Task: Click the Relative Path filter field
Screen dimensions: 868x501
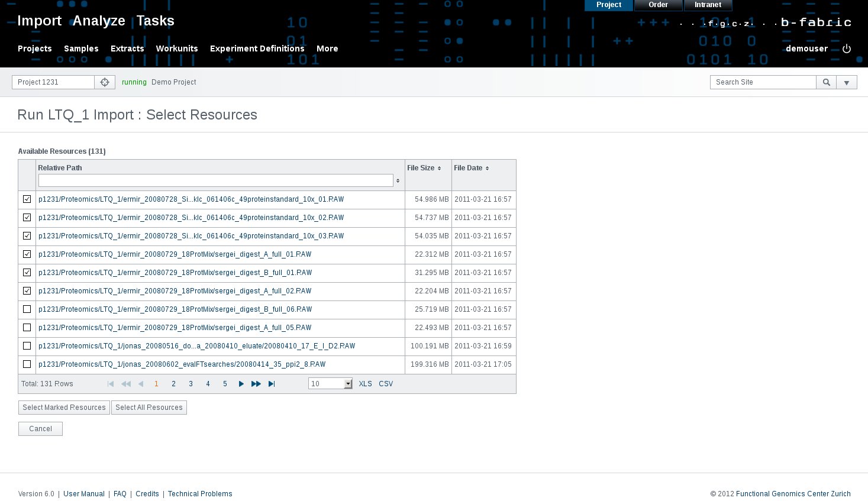Action: pos(215,180)
